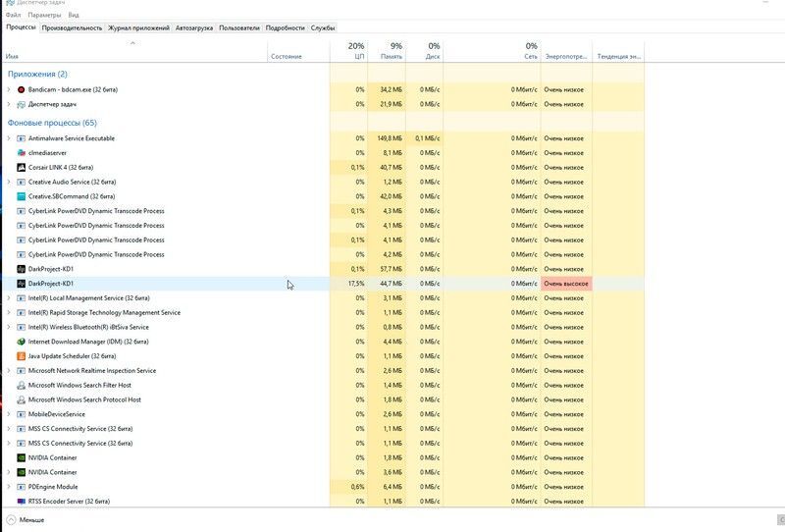785x532 pixels.
Task: Select the RTSS Encoder Server icon
Action: tap(21, 502)
